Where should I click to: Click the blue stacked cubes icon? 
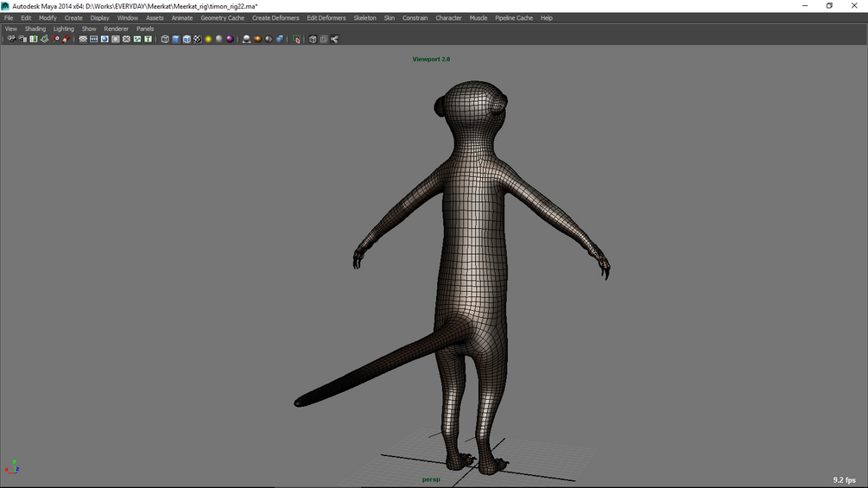pos(280,39)
